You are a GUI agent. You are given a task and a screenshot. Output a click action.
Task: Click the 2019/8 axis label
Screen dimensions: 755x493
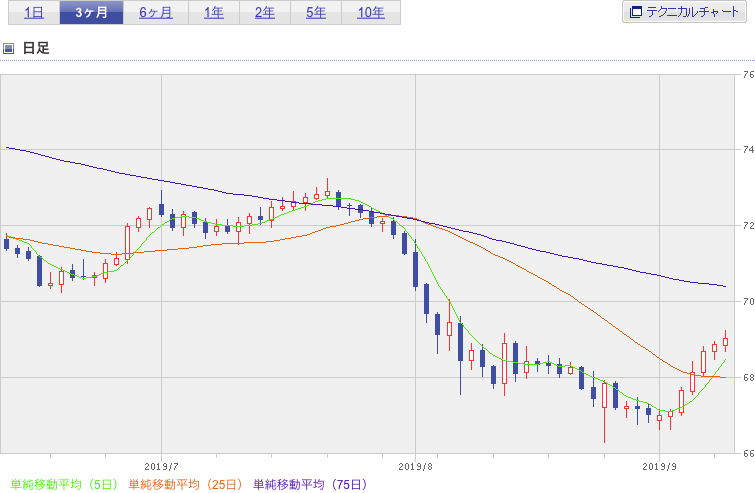coord(416,467)
